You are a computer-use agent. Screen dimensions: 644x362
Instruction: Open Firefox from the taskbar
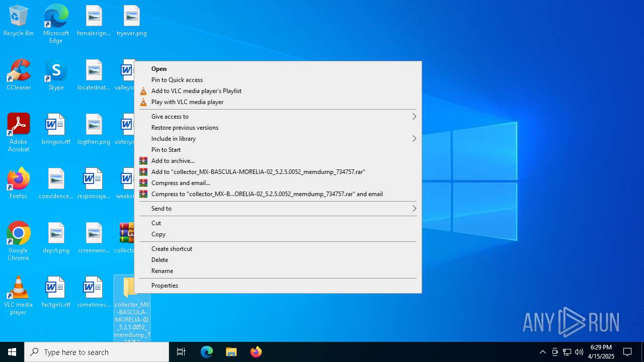[256, 352]
